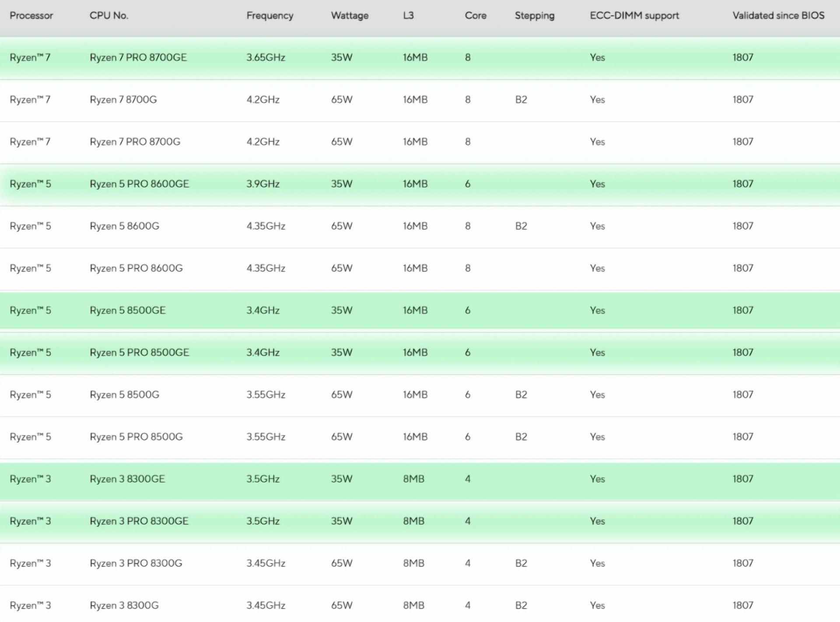Click Yes in the Ryzen 3 8300G row
This screenshot has width=840, height=622.
point(597,605)
